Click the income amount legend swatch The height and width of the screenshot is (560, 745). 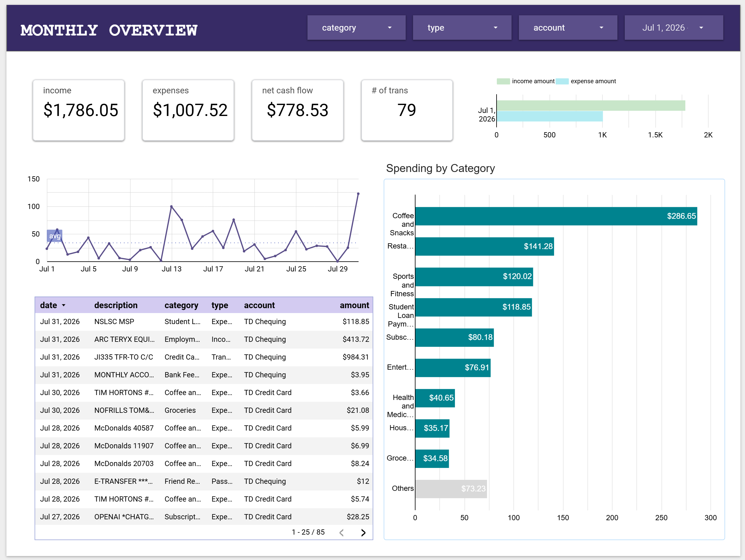click(x=503, y=81)
